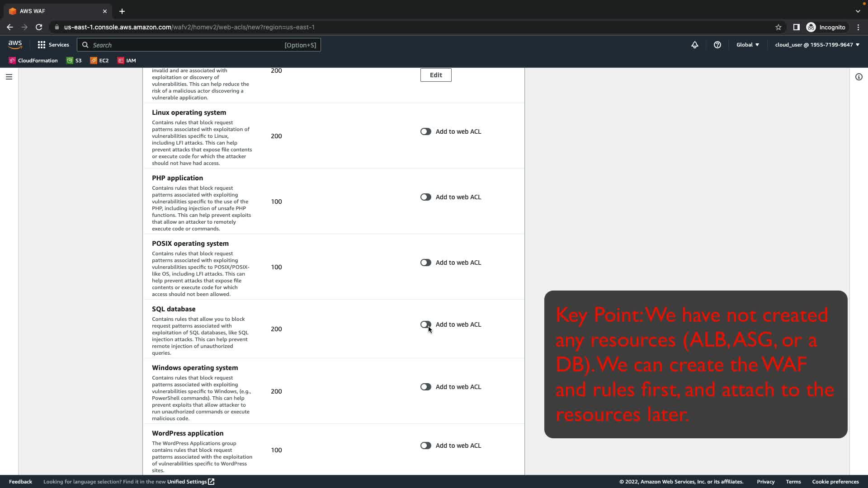Open the Services grid menu
868x488 pixels.
53,45
